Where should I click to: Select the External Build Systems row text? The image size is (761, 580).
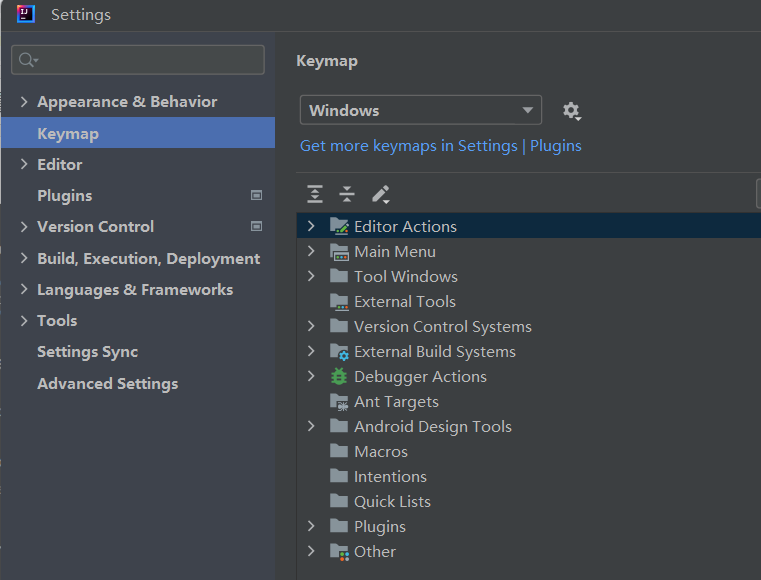pos(435,352)
